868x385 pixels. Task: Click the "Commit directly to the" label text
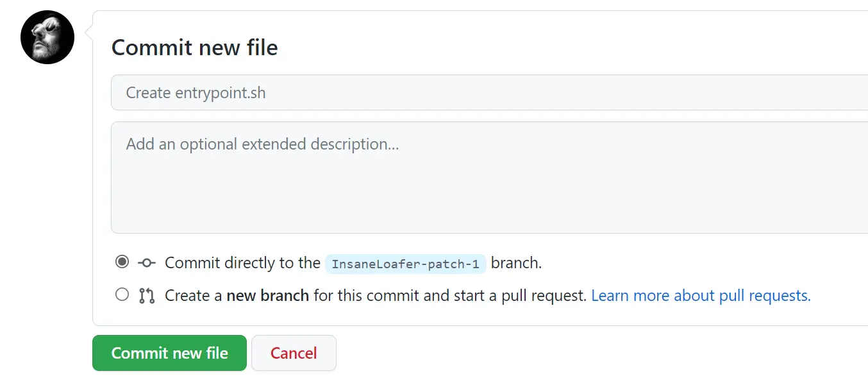tap(242, 263)
